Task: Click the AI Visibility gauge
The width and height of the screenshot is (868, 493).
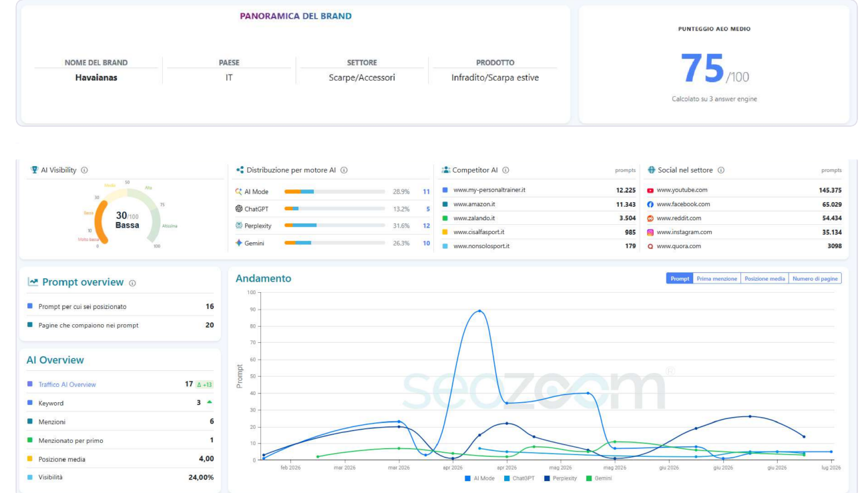Action: pos(126,215)
